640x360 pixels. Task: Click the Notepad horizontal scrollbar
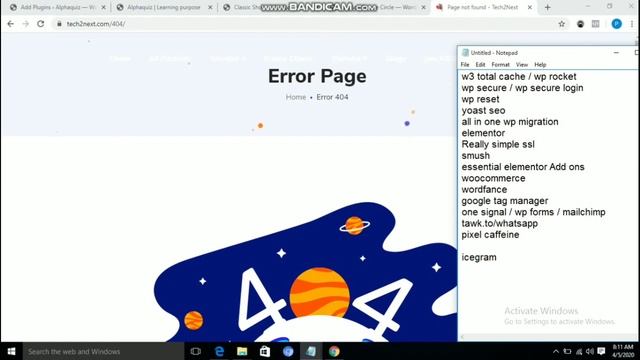tap(547, 337)
